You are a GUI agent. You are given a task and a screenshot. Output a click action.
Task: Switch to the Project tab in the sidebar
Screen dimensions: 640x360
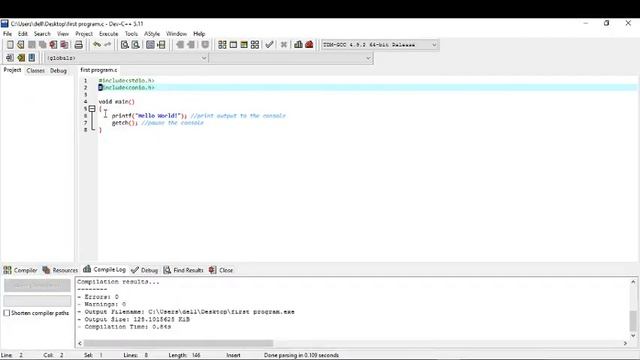[x=12, y=70]
